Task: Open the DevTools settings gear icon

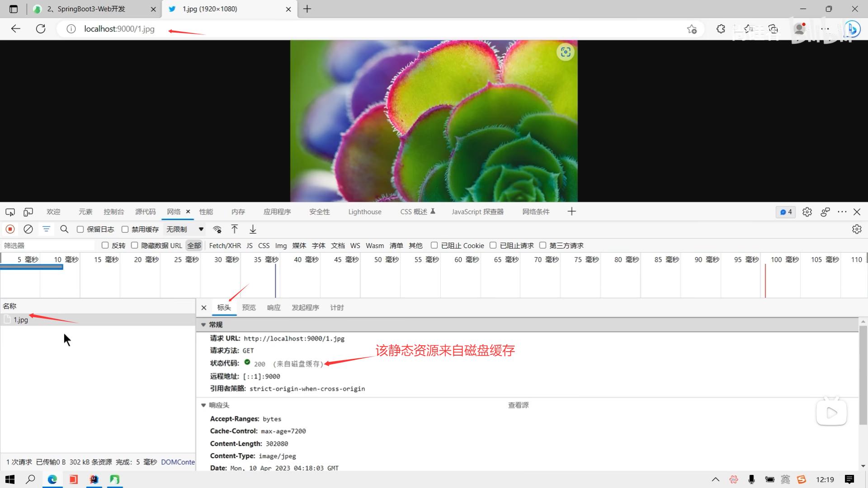Action: pos(807,212)
